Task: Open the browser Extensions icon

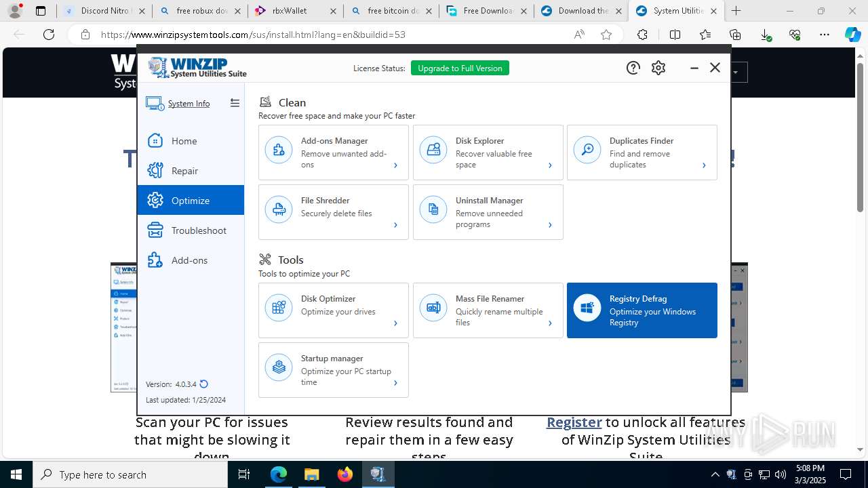Action: point(642,35)
